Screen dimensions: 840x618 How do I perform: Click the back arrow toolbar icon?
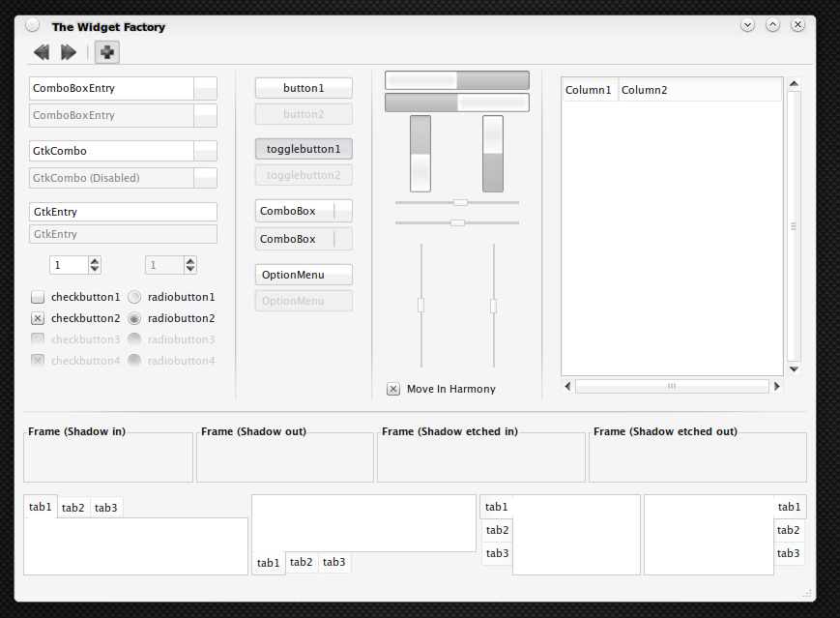pyautogui.click(x=42, y=52)
